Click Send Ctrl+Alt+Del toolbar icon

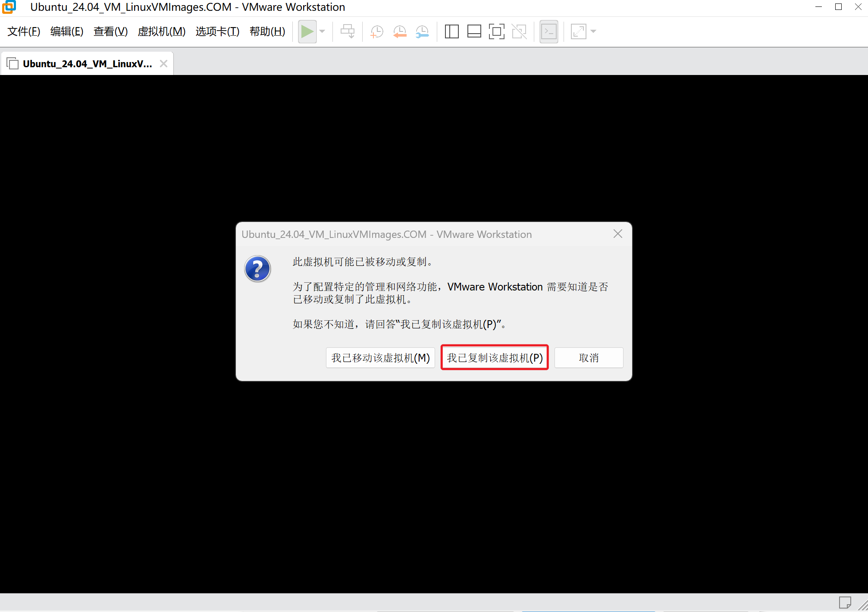(x=348, y=31)
